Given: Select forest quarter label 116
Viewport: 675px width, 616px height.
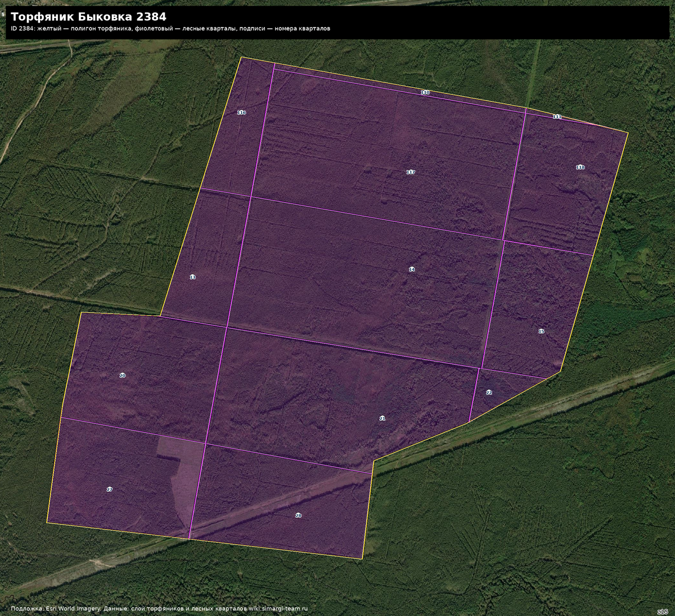Looking at the screenshot, I should click(x=241, y=112).
